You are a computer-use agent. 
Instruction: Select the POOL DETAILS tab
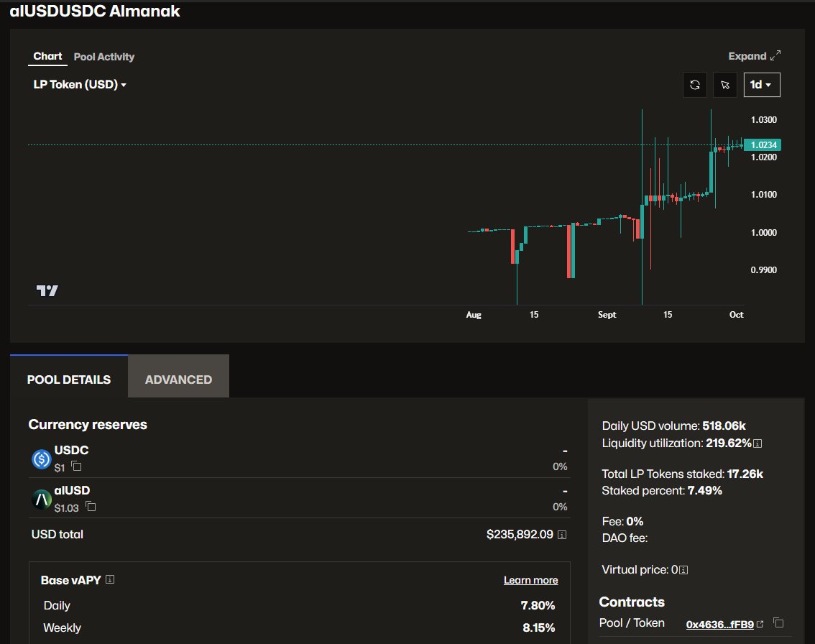coord(68,380)
